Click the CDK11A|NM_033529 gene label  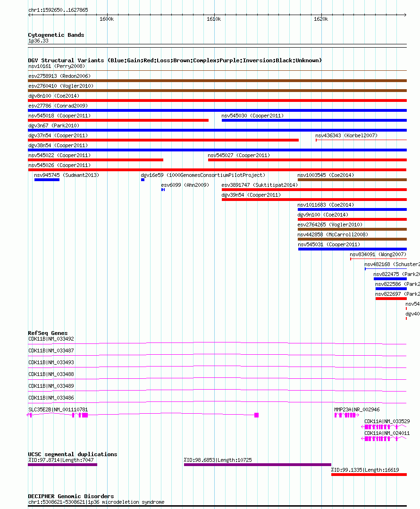(x=387, y=421)
